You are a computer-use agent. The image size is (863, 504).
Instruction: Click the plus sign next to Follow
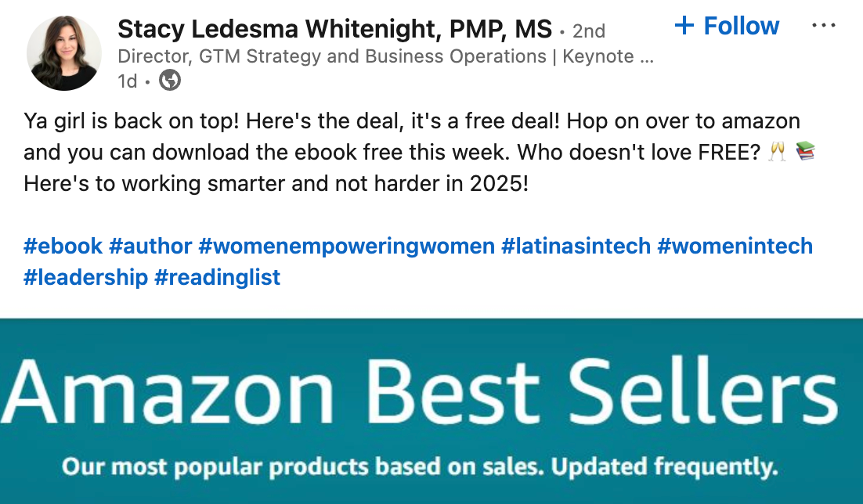tap(685, 26)
